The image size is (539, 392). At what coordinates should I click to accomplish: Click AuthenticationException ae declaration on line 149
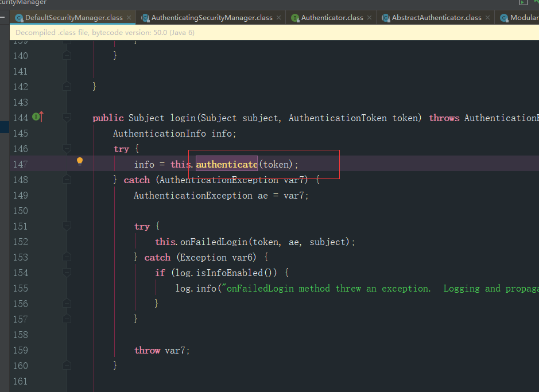pyautogui.click(x=221, y=196)
